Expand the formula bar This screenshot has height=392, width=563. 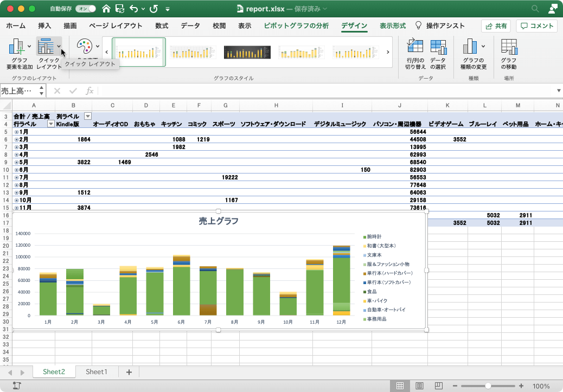click(x=559, y=91)
